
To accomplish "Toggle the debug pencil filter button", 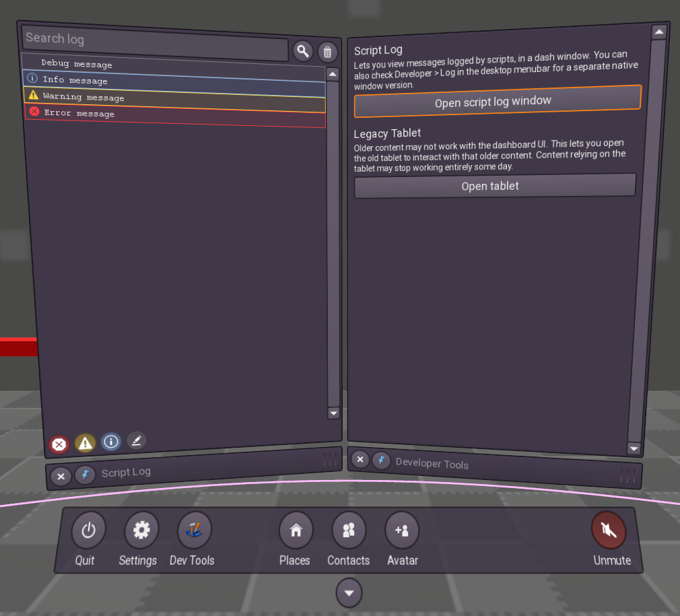I will [137, 440].
